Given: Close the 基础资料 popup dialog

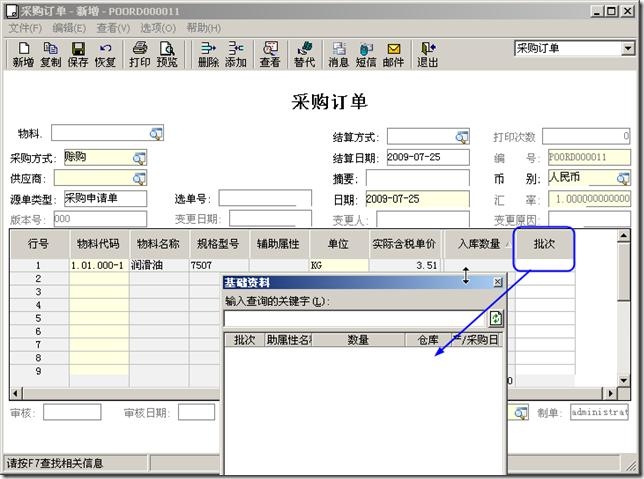Looking at the screenshot, I should pyautogui.click(x=497, y=283).
